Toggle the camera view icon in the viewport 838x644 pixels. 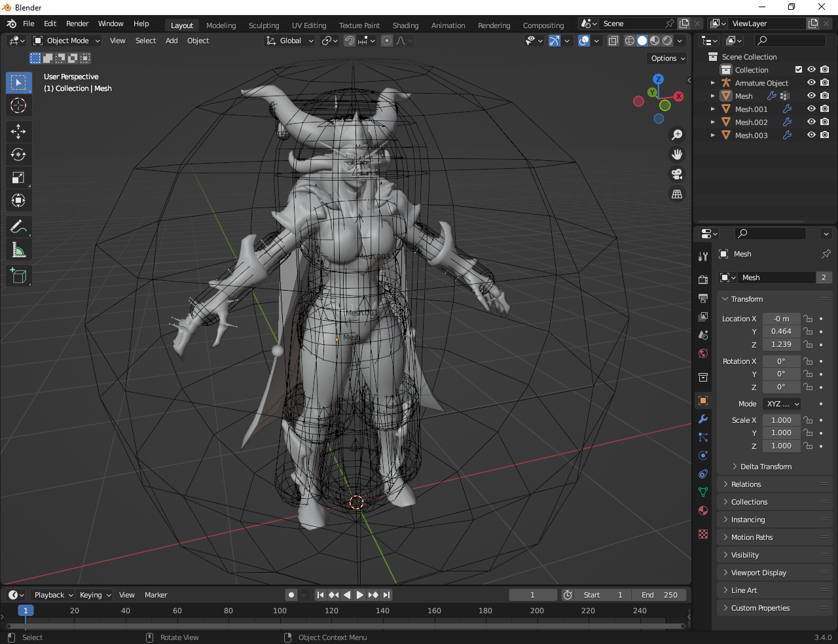(677, 174)
